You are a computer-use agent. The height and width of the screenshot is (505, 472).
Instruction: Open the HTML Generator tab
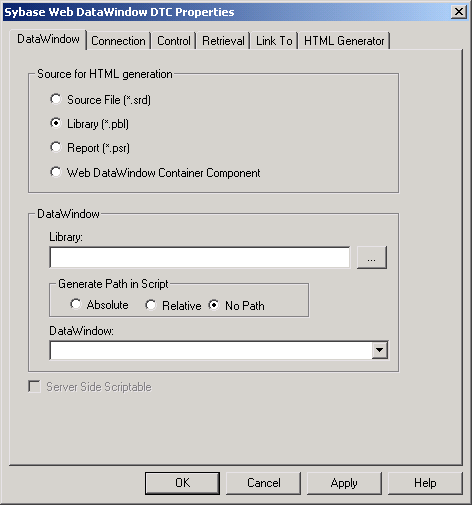pos(344,41)
